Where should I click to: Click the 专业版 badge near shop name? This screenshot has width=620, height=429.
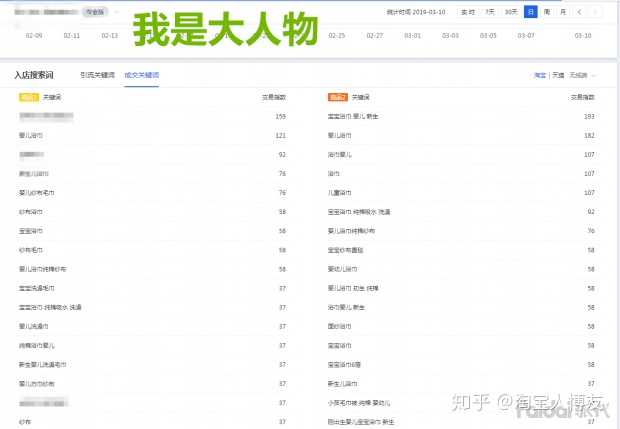pos(94,12)
